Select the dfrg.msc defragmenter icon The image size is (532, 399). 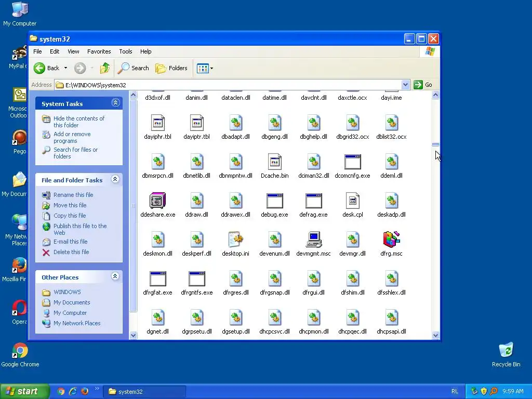pyautogui.click(x=392, y=240)
